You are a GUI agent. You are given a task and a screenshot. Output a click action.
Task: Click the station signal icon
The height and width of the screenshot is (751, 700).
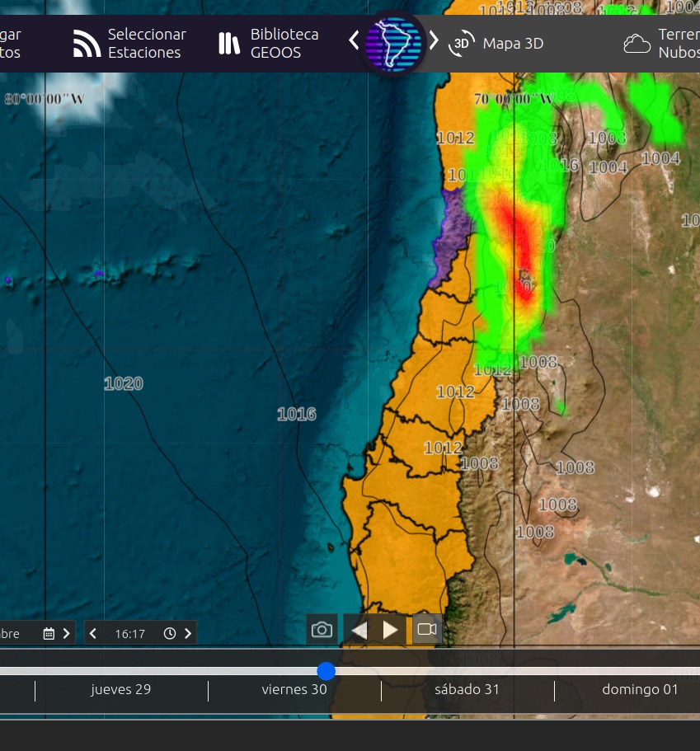[87, 44]
